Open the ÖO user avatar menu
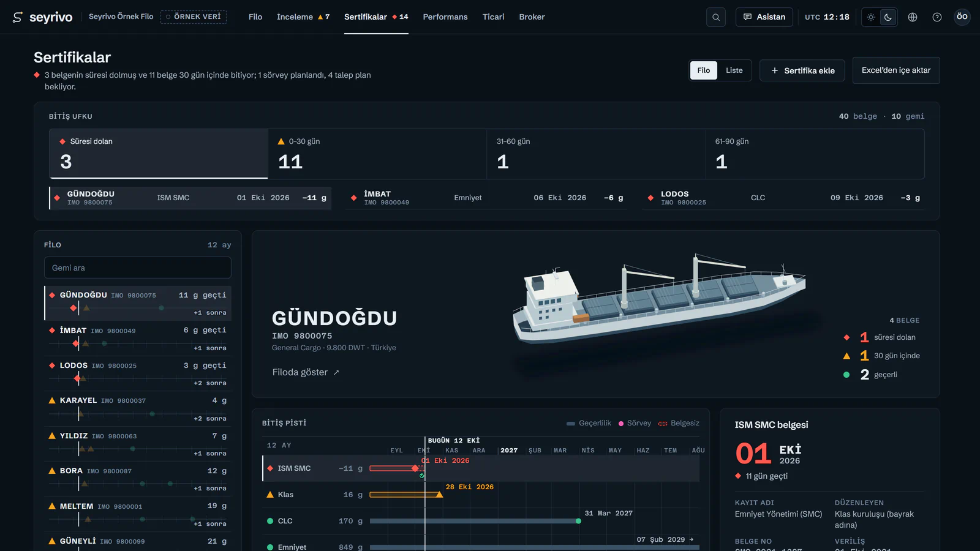This screenshot has width=980, height=551. pos(962,17)
